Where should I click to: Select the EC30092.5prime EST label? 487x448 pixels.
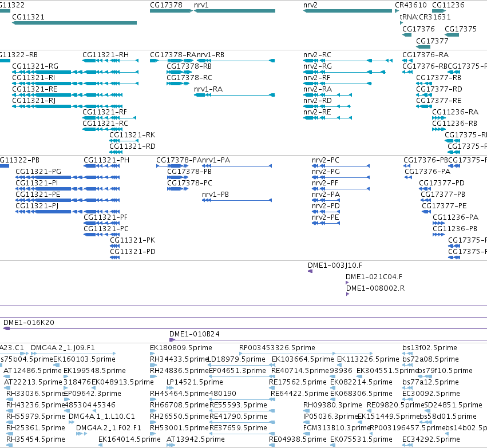(431, 394)
